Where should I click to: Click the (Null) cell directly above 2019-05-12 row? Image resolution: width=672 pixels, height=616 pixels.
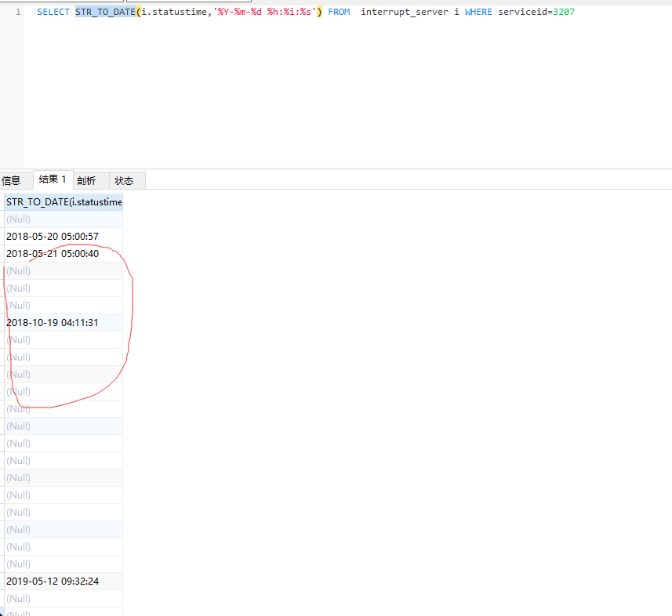(19, 563)
